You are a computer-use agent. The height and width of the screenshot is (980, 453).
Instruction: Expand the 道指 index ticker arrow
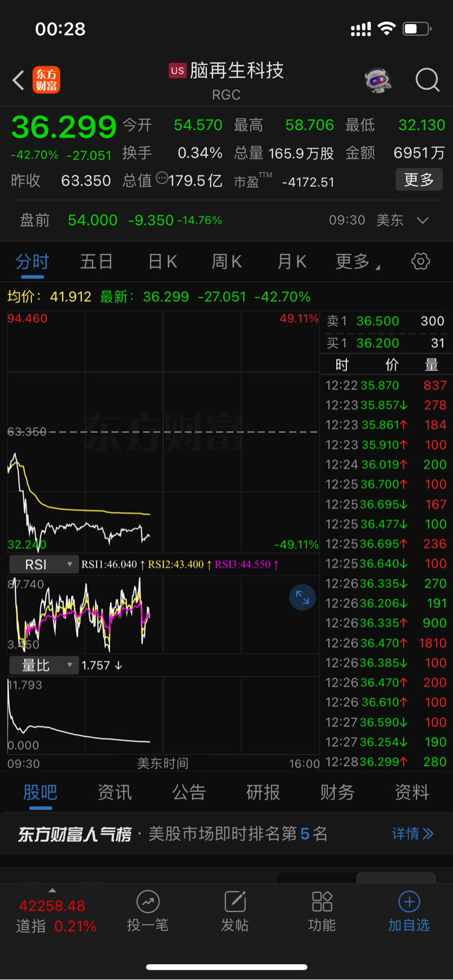point(52,890)
